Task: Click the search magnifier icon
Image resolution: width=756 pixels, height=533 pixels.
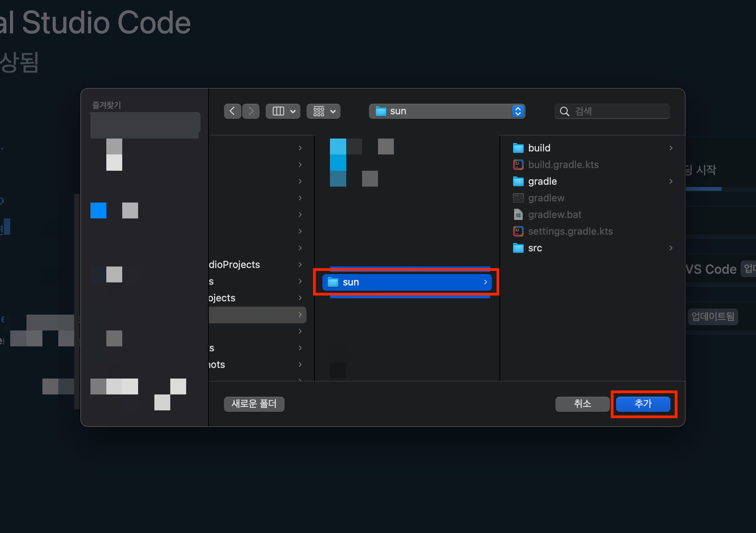Action: tap(564, 111)
